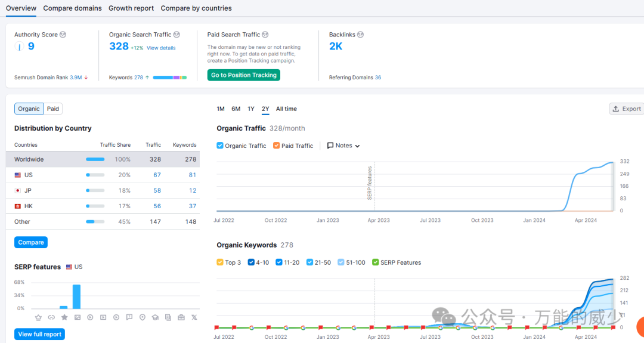Click the link icon in SERP features chart
Image resolution: width=644 pixels, height=343 pixels.
[x=51, y=317]
